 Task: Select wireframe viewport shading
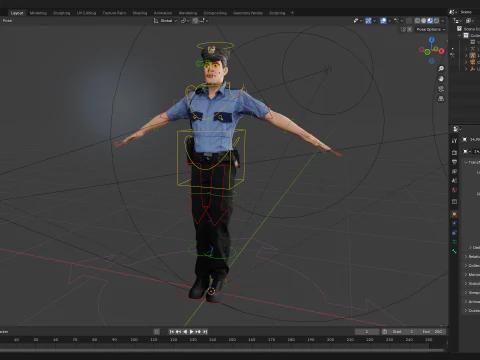coord(417,21)
